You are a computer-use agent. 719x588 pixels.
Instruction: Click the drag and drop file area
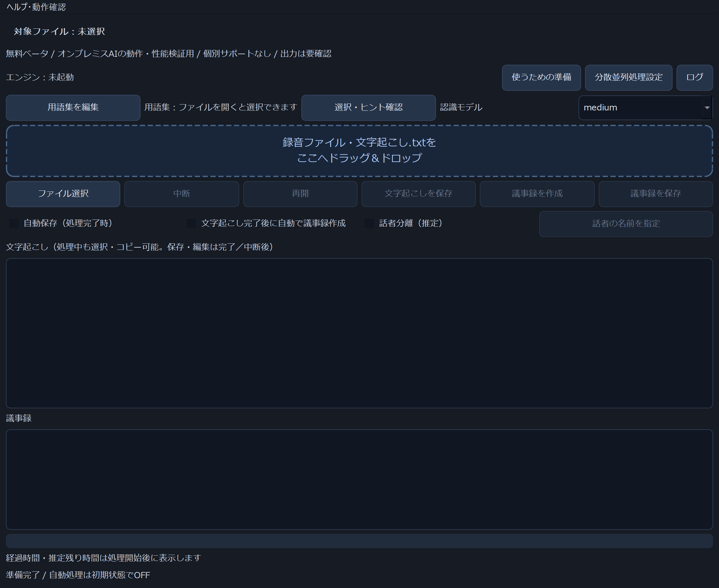click(x=359, y=151)
